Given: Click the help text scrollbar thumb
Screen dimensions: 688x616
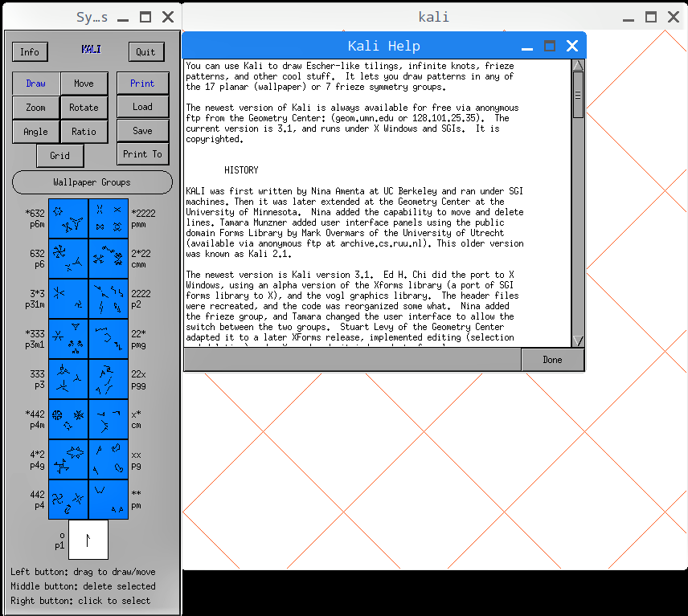Looking at the screenshot, I should point(579,95).
